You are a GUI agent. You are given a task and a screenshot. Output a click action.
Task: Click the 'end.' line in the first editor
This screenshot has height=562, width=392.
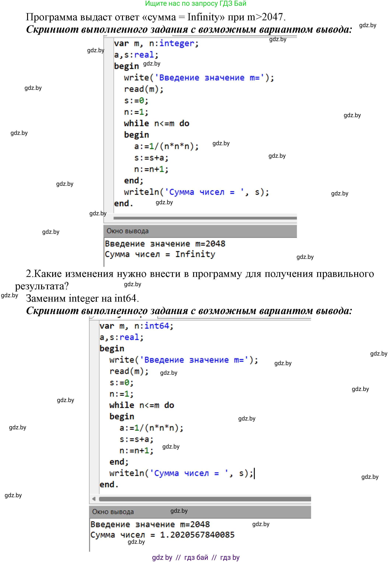[x=123, y=203]
